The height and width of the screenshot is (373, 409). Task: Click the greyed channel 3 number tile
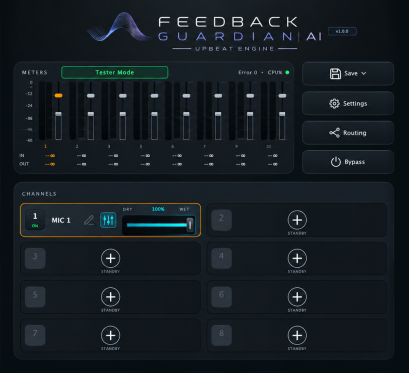(35, 258)
